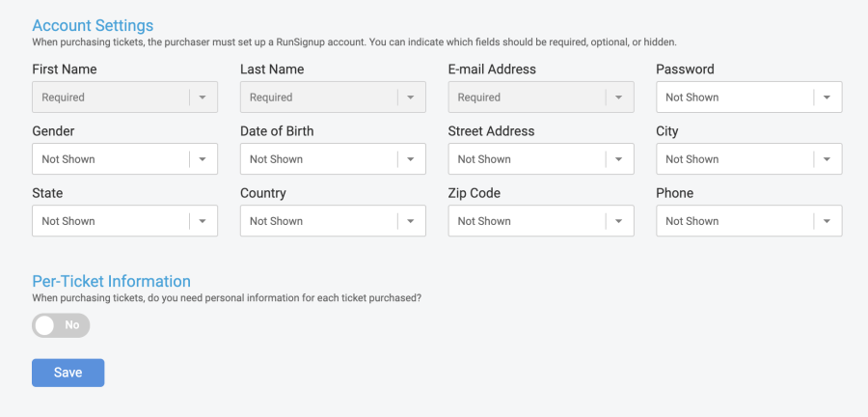Open the Country Not Shown selector
The image size is (868, 417).
pos(333,221)
